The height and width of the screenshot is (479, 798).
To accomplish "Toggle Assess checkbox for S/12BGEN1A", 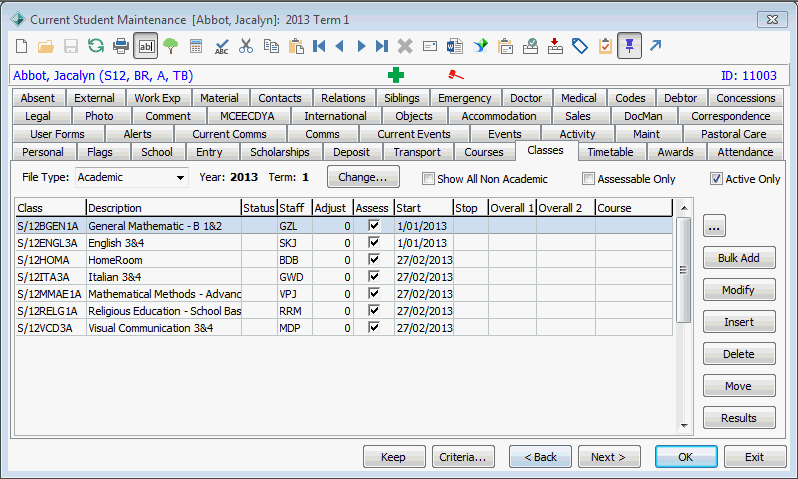I will click(x=374, y=226).
